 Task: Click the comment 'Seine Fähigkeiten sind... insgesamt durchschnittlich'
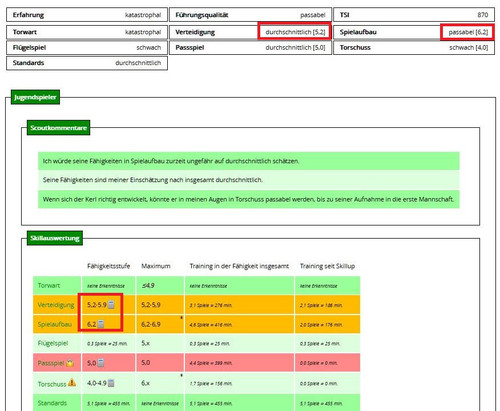pyautogui.click(x=249, y=180)
